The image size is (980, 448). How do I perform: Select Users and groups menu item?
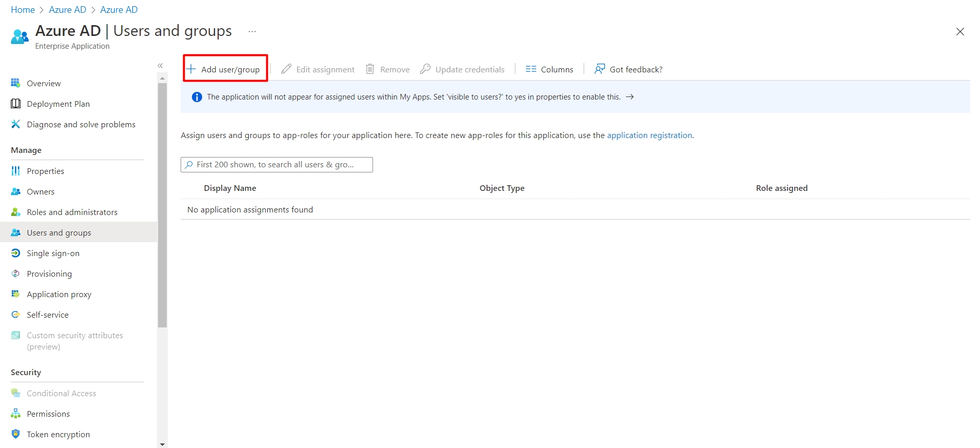pos(79,232)
